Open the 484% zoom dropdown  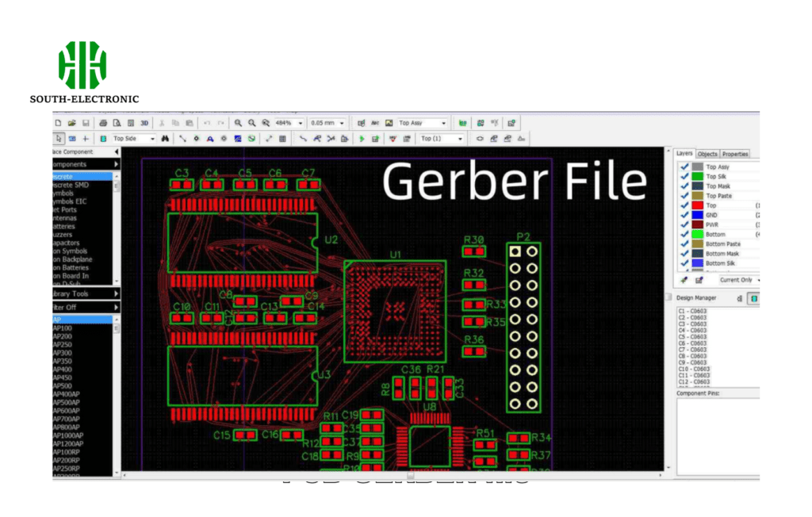click(301, 123)
